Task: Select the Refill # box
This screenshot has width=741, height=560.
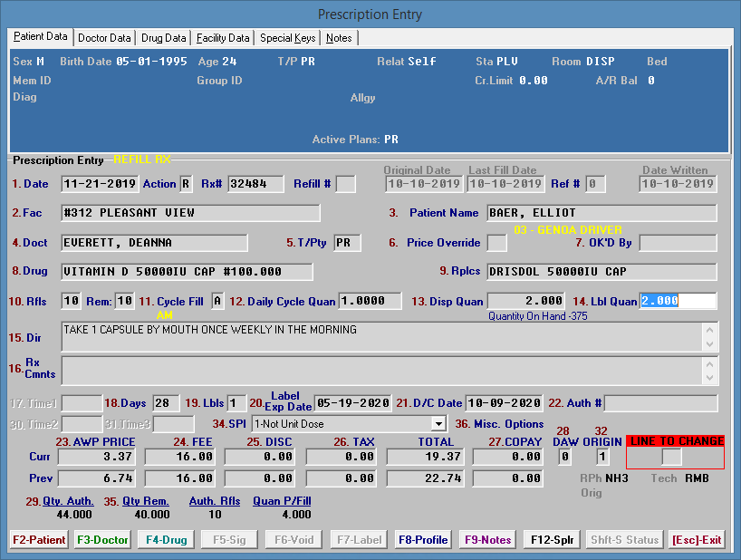Action: tap(345, 184)
